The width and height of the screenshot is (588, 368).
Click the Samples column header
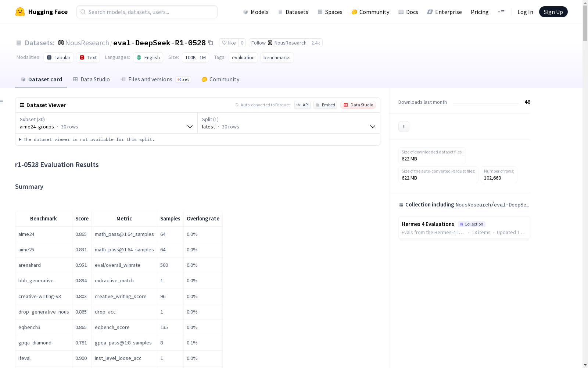pos(170,219)
